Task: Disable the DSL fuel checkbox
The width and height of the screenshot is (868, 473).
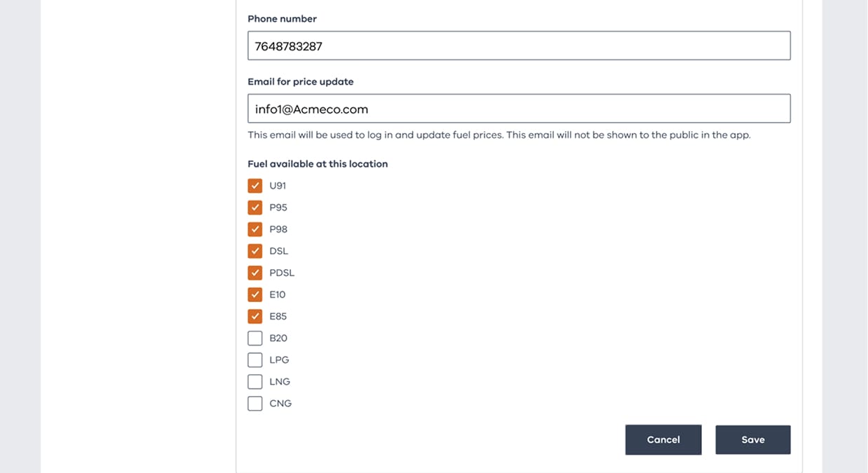Action: click(255, 251)
